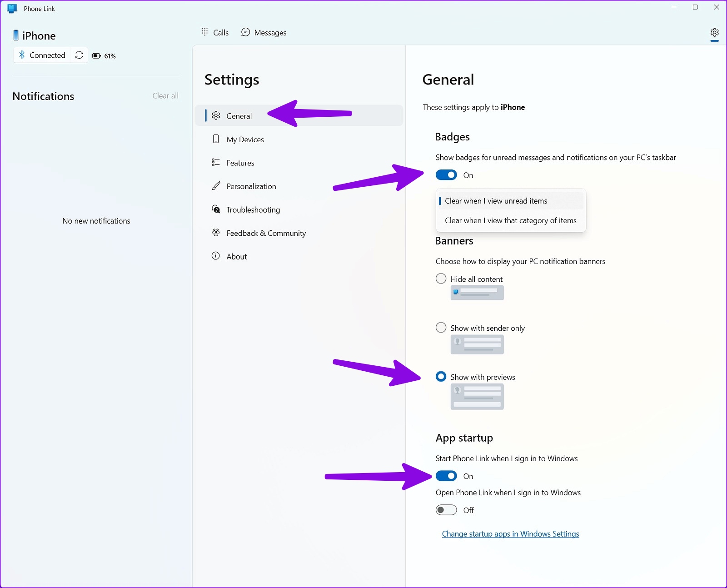
Task: Click the refresh connection icon
Action: 79,55
